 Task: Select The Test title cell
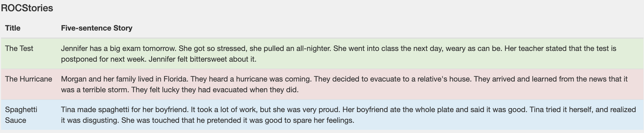pyautogui.click(x=19, y=48)
